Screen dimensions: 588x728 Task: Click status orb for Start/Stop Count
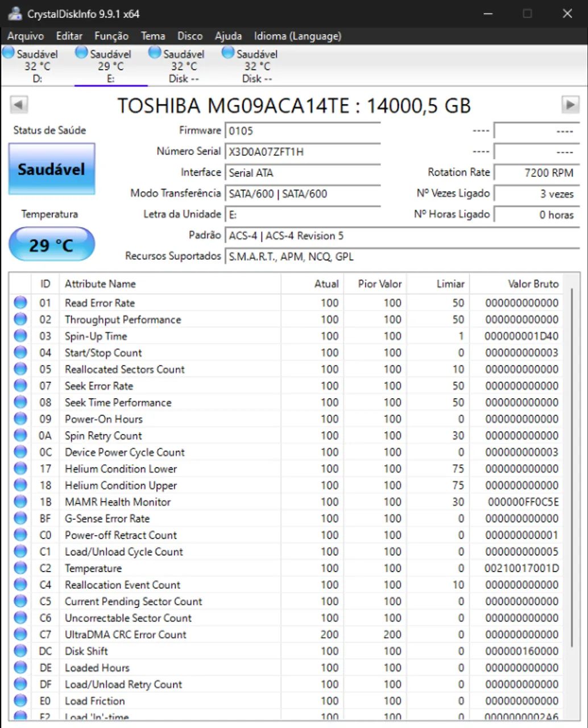[20, 352]
